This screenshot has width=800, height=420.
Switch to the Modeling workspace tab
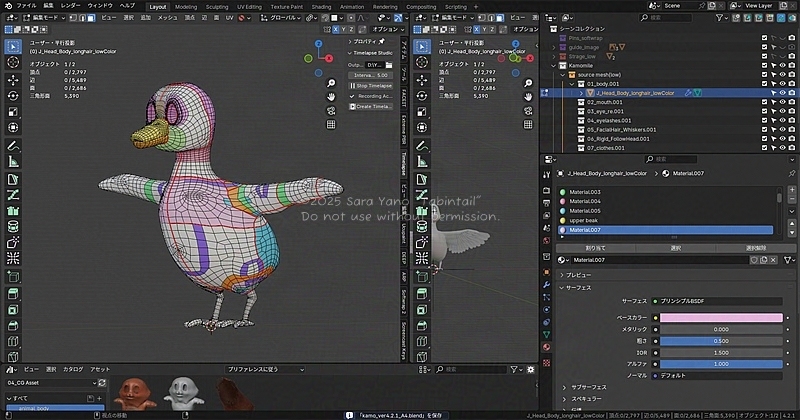pyautogui.click(x=186, y=7)
